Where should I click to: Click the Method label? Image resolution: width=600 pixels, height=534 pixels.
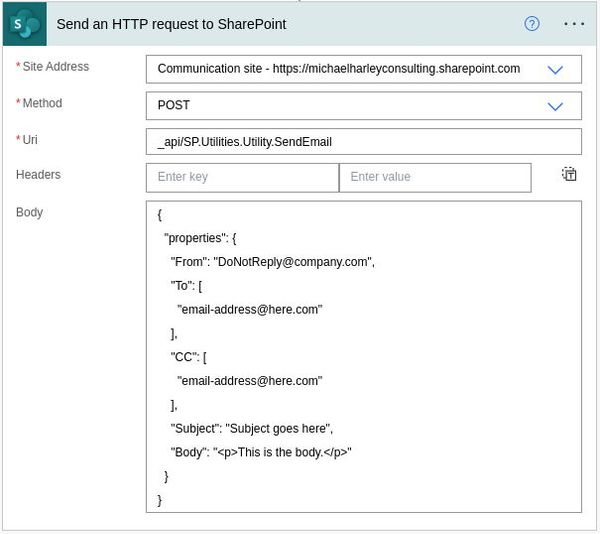pos(42,103)
